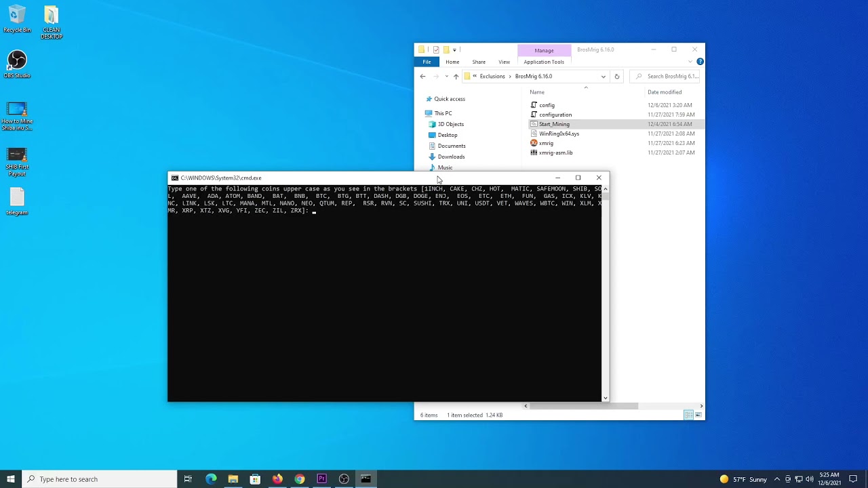Click the taskbar search box
Image resolution: width=868 pixels, height=488 pixels.
[100, 479]
